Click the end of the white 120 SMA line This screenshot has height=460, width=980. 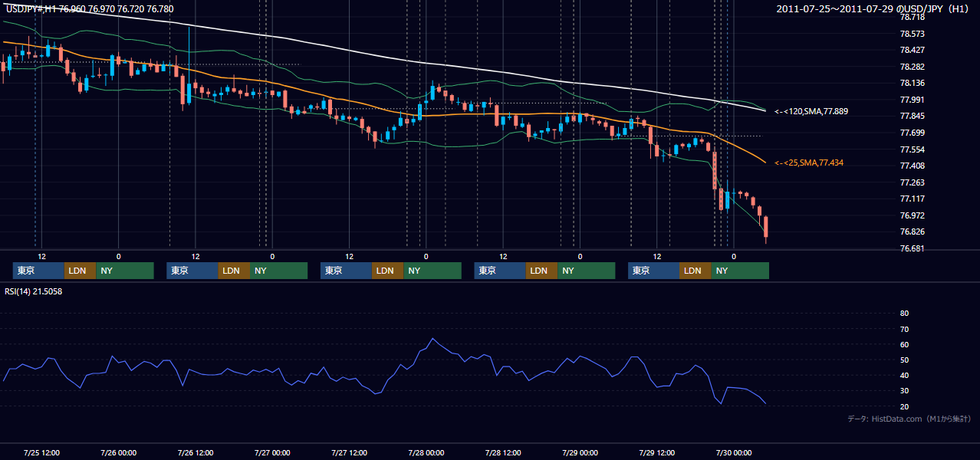click(x=764, y=111)
